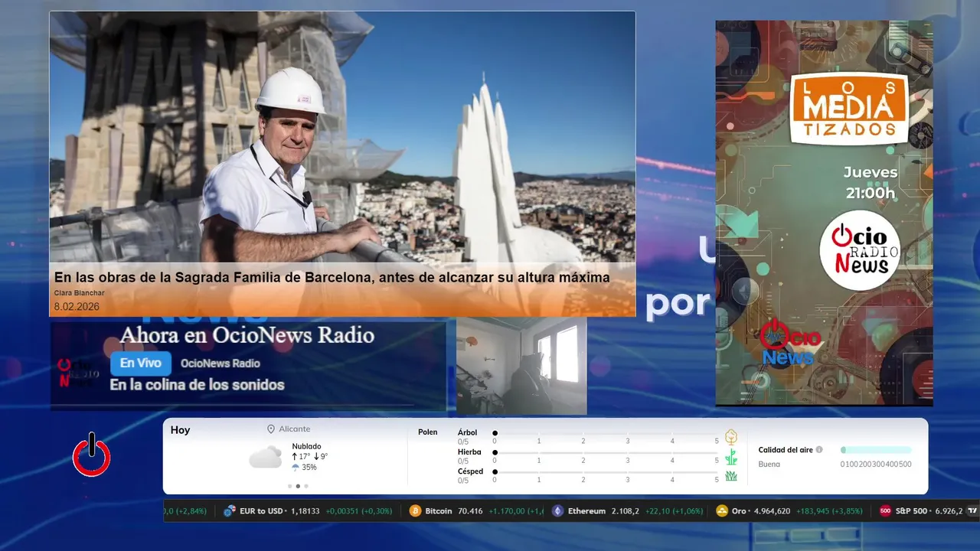Select the first weather carousel dot
Screen dimensions: 980x551
coord(289,486)
